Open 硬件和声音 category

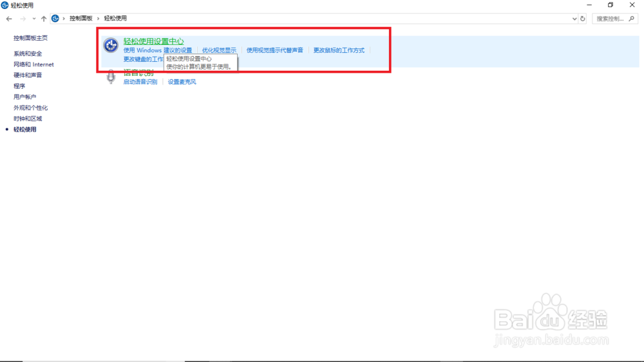pos(28,75)
